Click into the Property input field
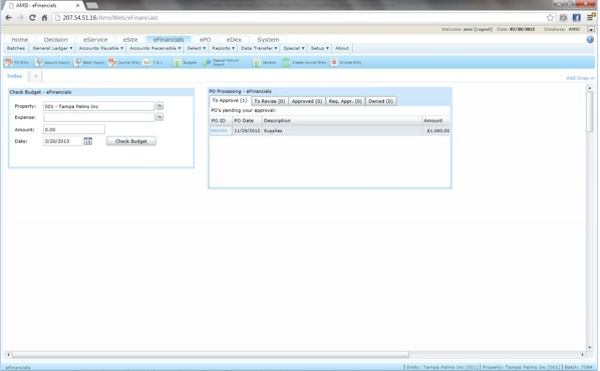This screenshot has width=600, height=371. point(99,106)
